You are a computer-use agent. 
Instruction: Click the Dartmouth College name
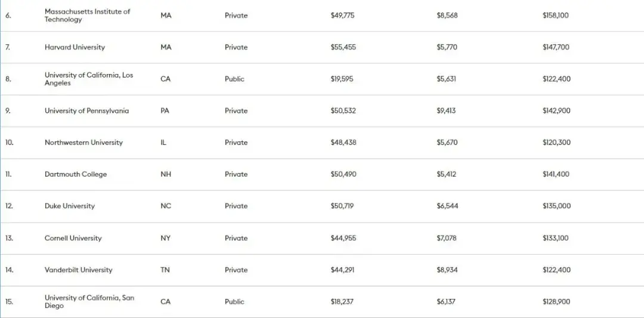(76, 174)
